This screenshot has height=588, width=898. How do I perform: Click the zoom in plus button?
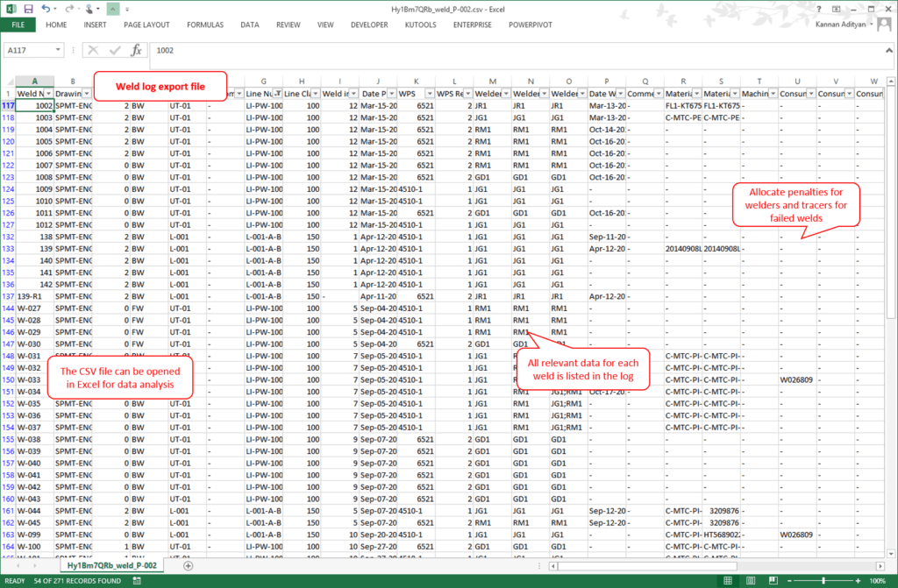[x=858, y=581]
